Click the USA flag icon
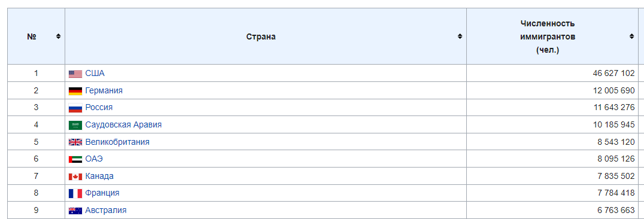The image size is (644, 219). coord(75,74)
